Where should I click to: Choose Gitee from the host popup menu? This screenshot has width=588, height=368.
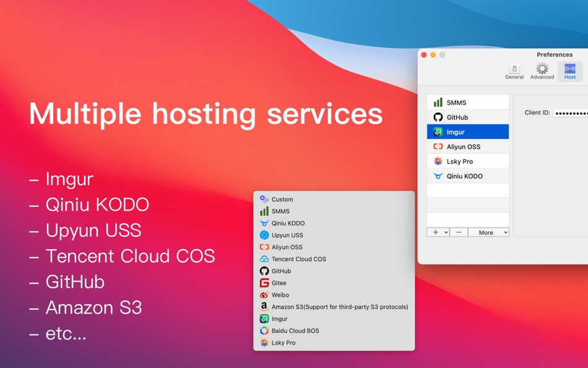tap(334, 283)
